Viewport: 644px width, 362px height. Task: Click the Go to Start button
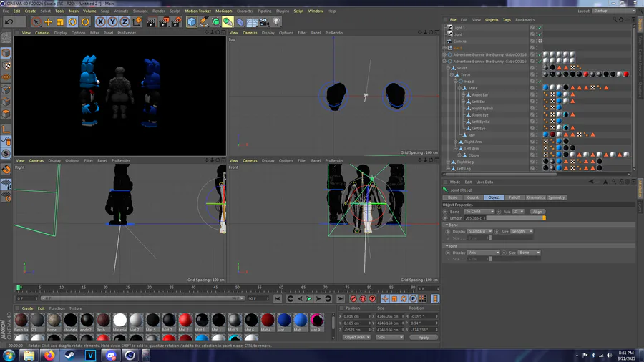[278, 299]
